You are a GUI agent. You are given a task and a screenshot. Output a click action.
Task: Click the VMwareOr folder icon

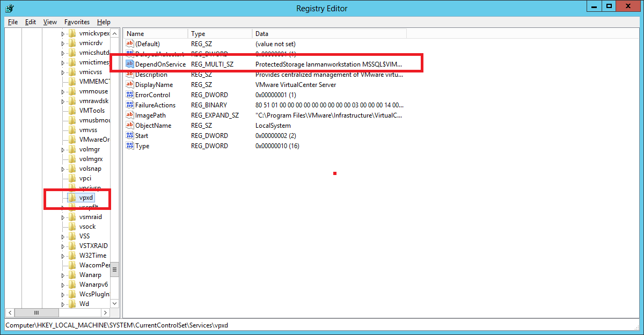[72, 140]
